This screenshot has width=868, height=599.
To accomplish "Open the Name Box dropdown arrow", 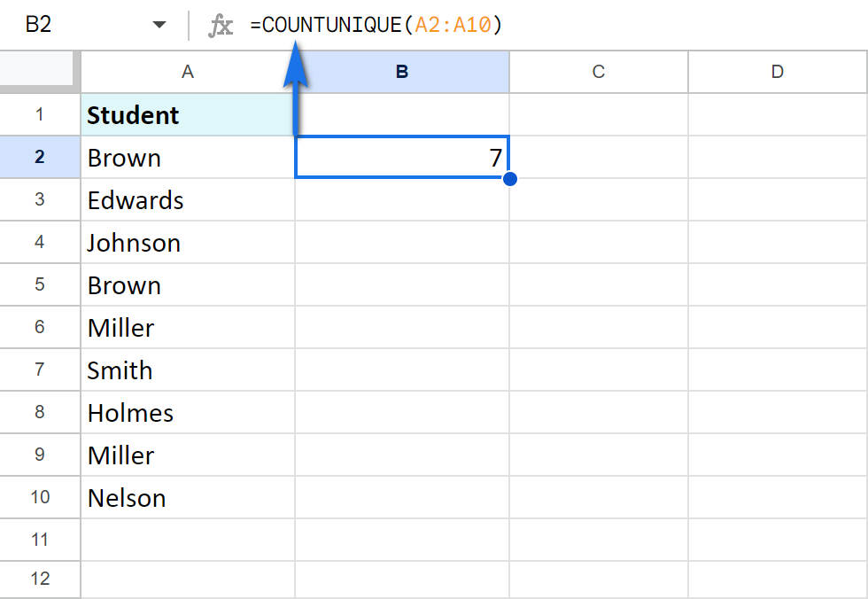I will coord(159,25).
